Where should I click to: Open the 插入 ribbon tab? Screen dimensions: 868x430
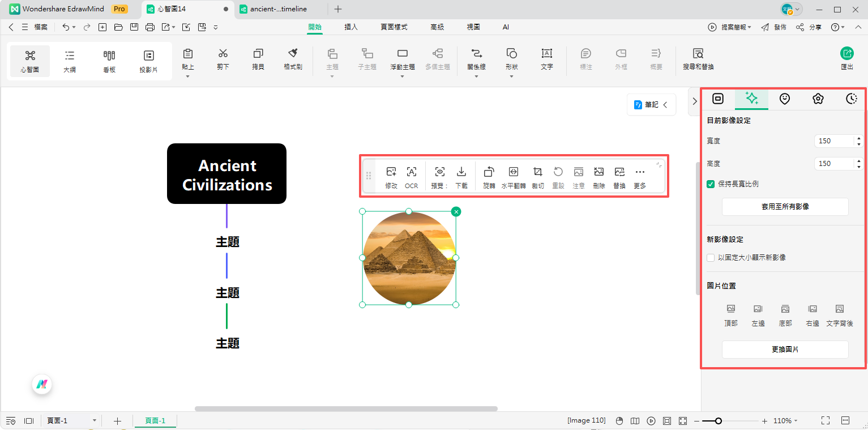tap(351, 27)
